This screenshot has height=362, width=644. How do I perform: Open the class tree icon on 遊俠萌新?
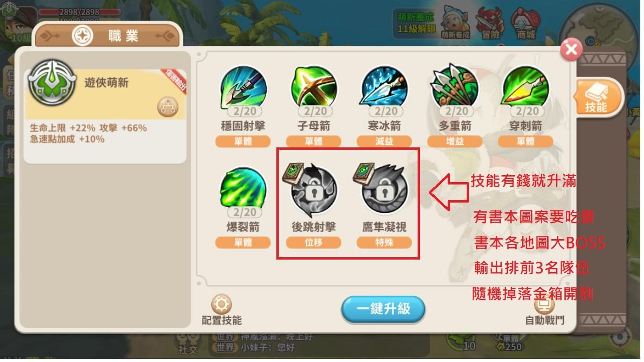[x=167, y=107]
